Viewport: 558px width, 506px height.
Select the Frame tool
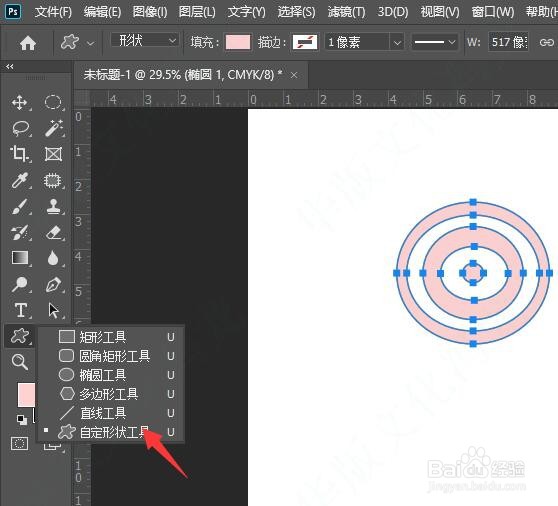(53, 154)
